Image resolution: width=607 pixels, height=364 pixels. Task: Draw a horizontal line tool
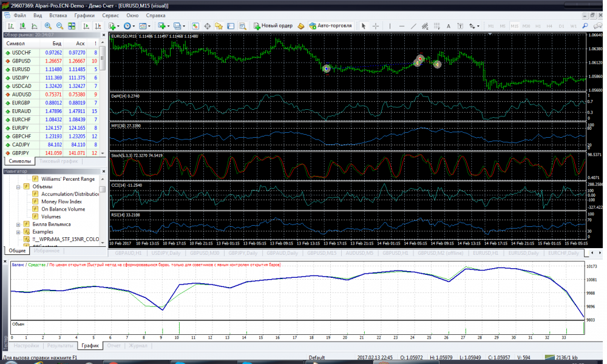[x=402, y=26]
